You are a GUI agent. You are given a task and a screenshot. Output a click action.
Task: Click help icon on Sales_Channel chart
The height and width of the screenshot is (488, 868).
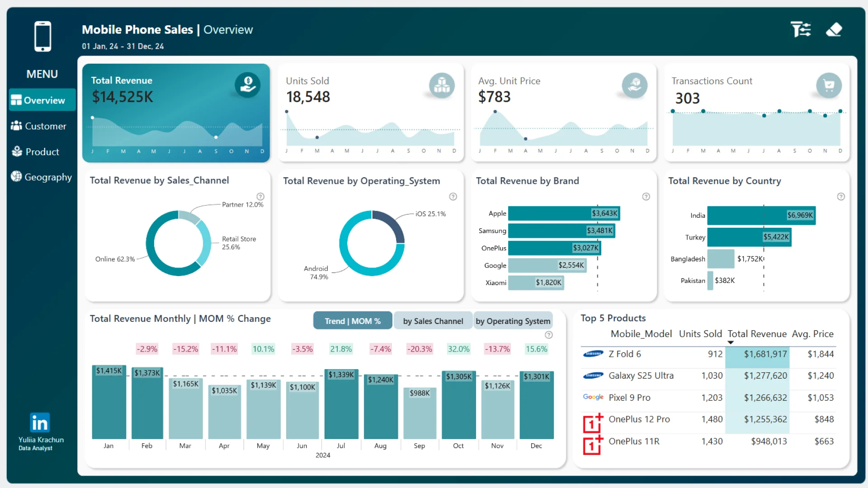(260, 197)
